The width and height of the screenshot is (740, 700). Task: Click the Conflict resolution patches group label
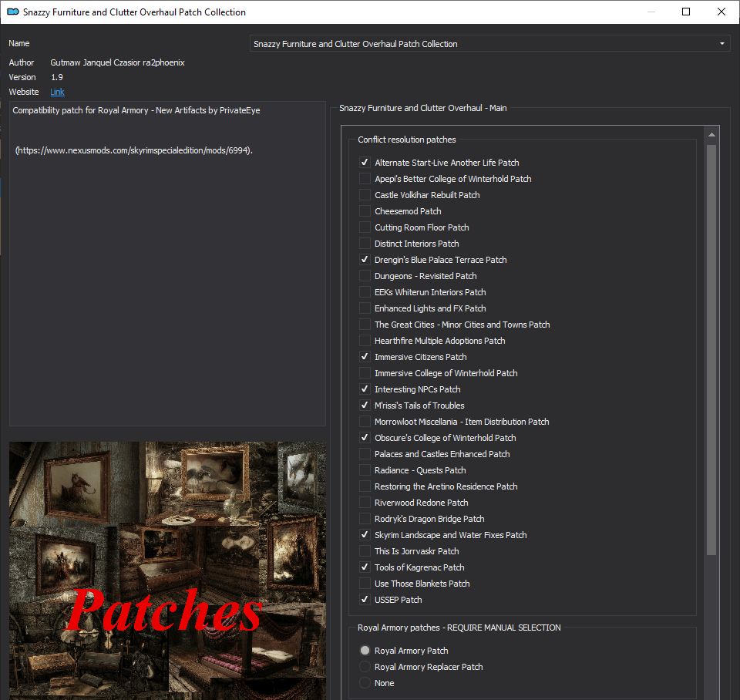tap(407, 140)
